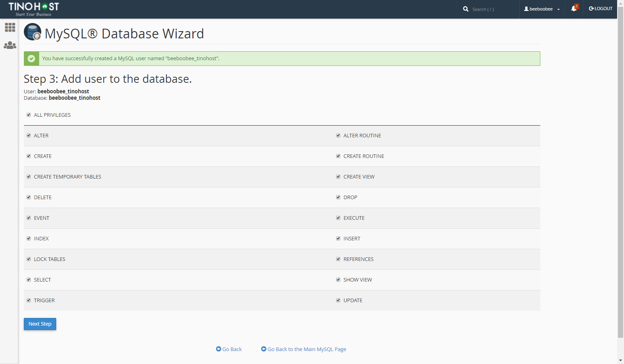
Task: Toggle the EXECUTE privilege checkbox
Action: point(338,218)
